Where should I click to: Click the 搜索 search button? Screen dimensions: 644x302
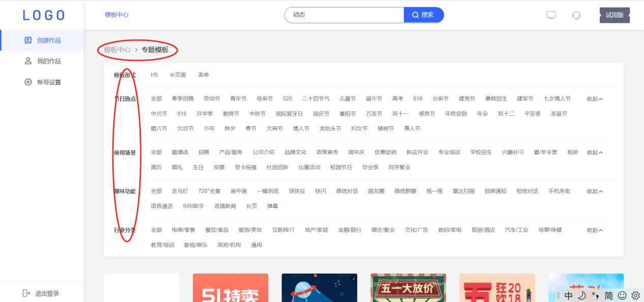point(424,15)
